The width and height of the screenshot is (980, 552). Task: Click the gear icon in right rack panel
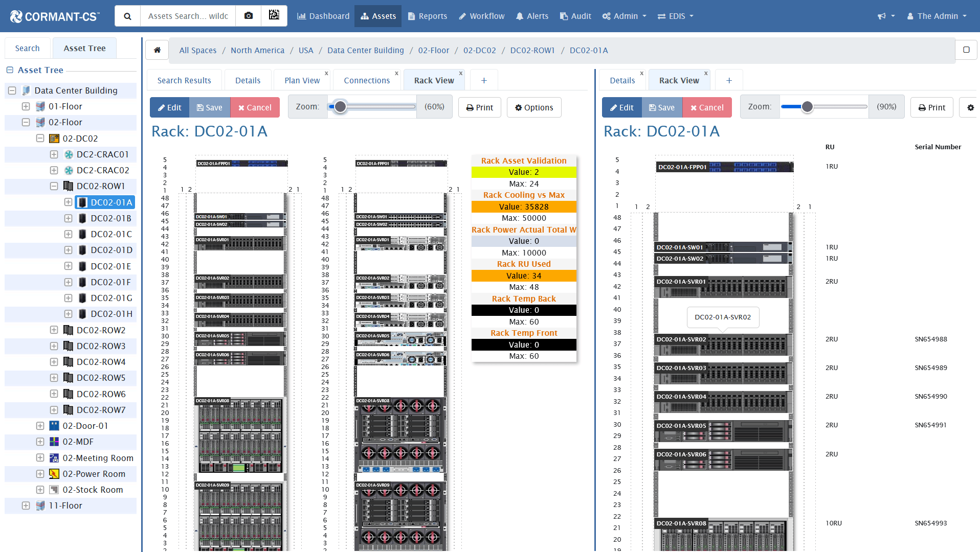[x=970, y=107]
